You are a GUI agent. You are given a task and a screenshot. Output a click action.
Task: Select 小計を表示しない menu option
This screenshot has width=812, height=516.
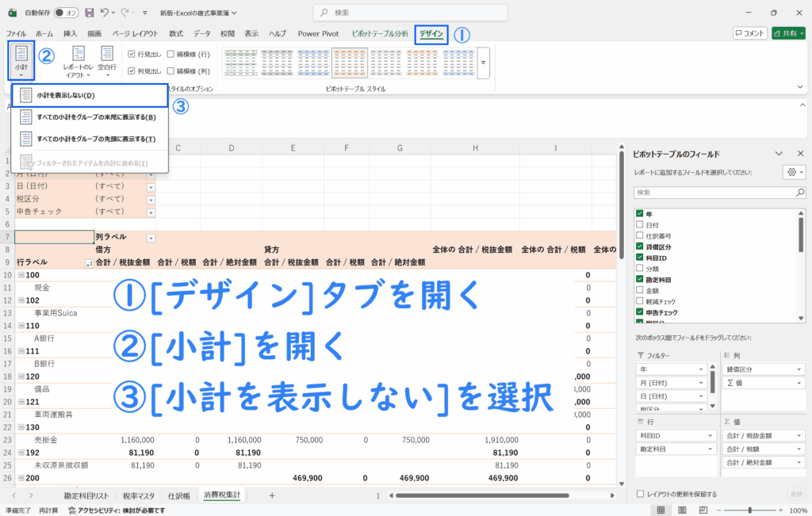coord(65,95)
